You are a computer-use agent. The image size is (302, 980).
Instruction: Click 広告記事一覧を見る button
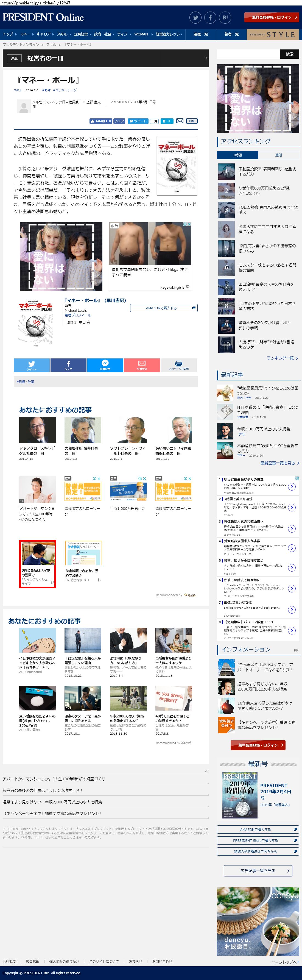(258, 870)
